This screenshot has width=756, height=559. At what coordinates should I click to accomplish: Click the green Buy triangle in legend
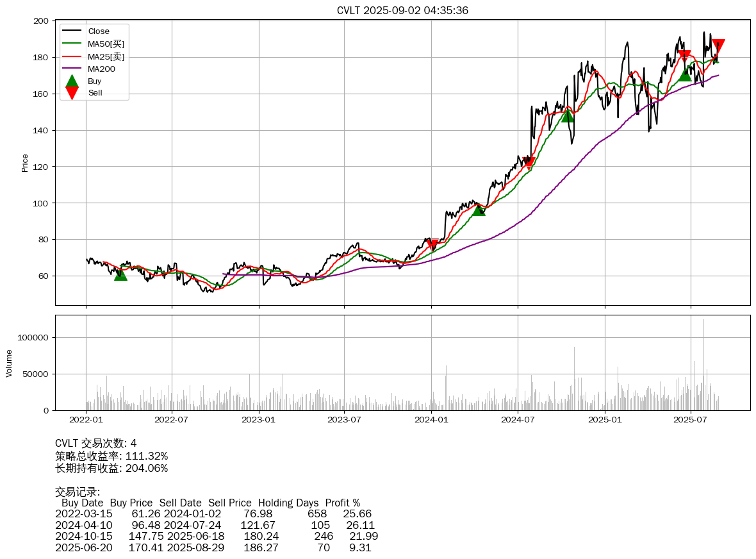(72, 81)
